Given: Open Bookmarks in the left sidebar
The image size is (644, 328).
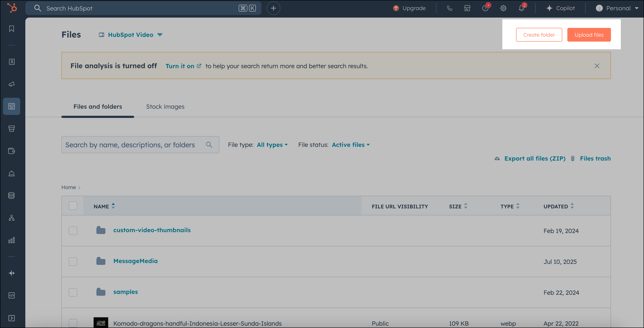Looking at the screenshot, I should click(x=12, y=29).
